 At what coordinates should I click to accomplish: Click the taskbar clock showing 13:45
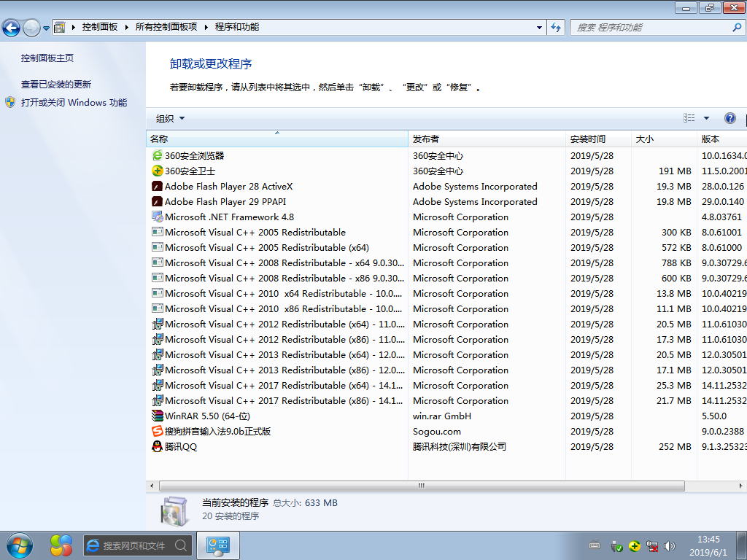point(708,545)
